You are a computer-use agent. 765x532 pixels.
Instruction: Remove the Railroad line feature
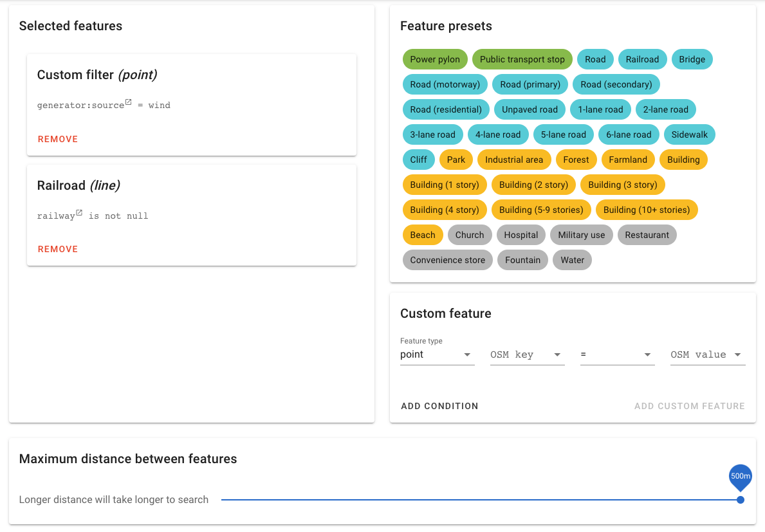tap(57, 249)
